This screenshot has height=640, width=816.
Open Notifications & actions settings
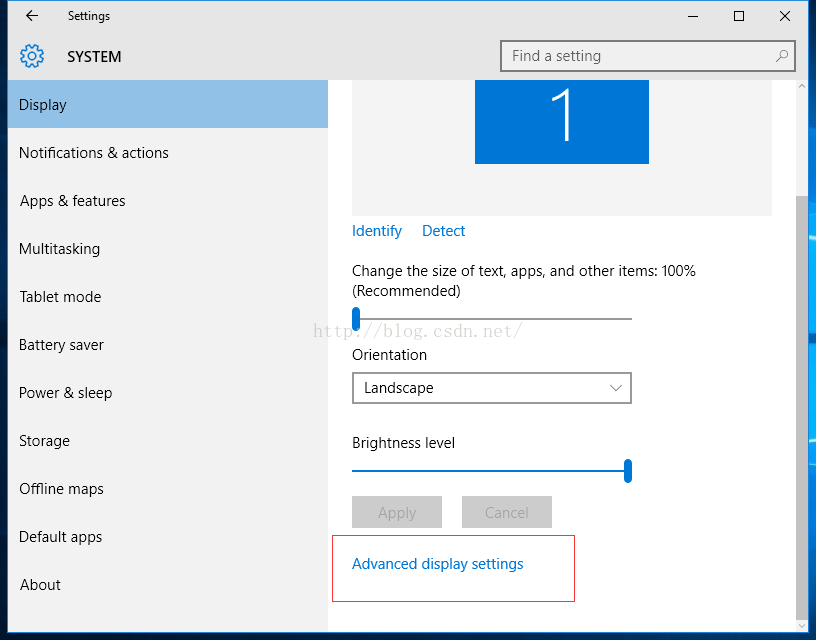click(168, 152)
